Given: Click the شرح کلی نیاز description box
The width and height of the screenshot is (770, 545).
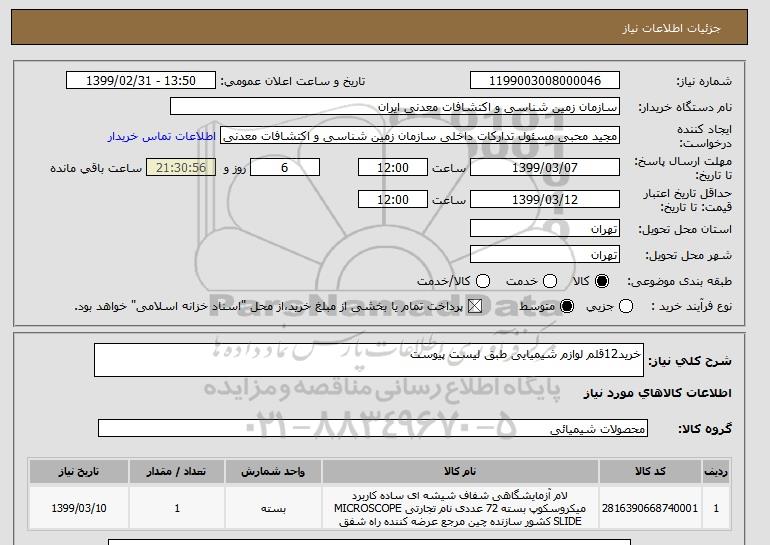Looking at the screenshot, I should 369,360.
